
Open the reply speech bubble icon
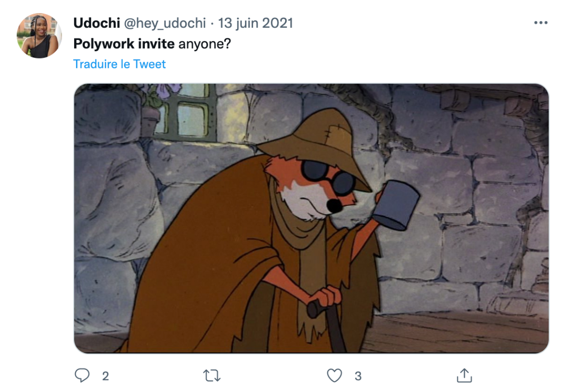coord(82,375)
